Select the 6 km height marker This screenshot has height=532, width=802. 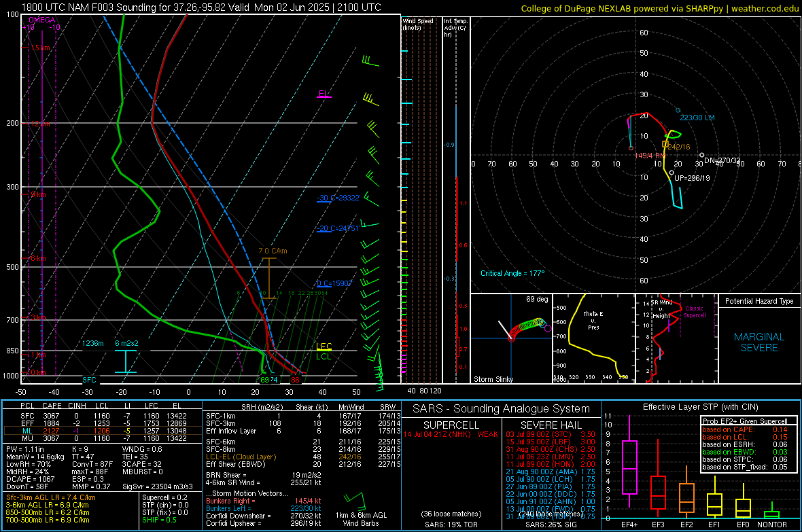[x=37, y=258]
